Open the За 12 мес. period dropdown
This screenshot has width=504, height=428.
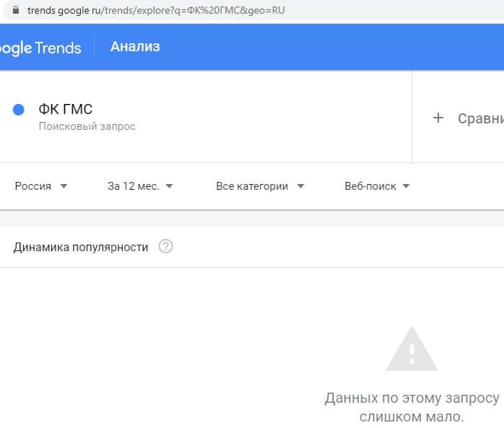[133, 186]
